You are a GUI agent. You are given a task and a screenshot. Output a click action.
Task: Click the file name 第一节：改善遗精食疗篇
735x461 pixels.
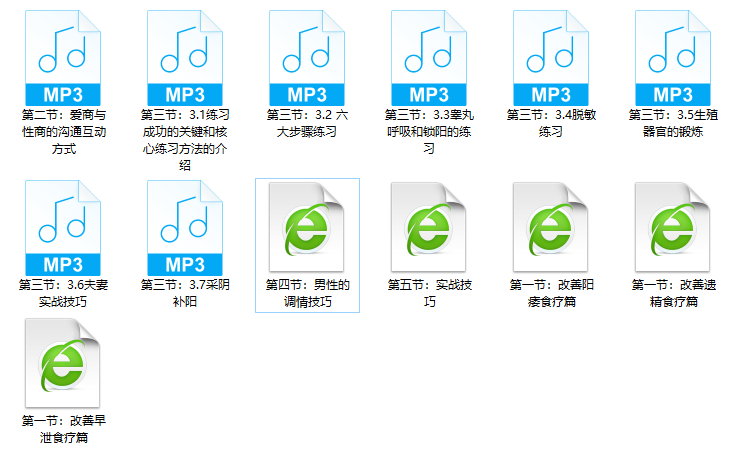tap(674, 293)
